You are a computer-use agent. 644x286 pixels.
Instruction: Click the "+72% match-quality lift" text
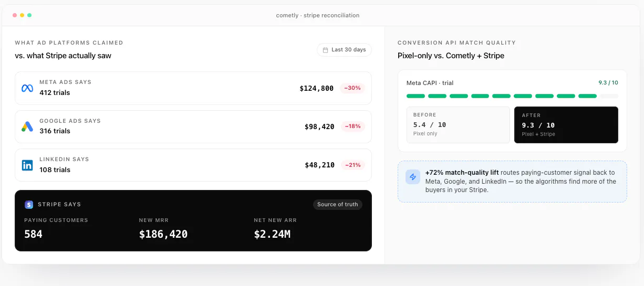pyautogui.click(x=462, y=173)
